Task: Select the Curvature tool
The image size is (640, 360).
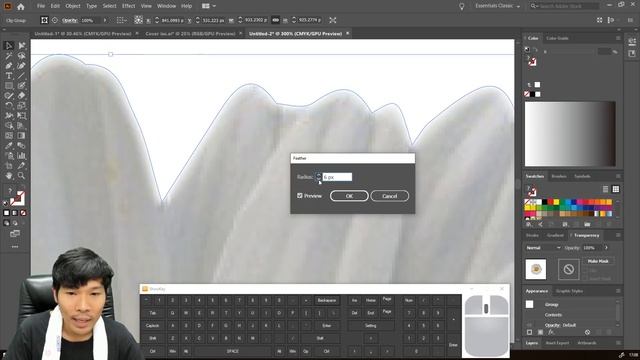Action: (21, 66)
